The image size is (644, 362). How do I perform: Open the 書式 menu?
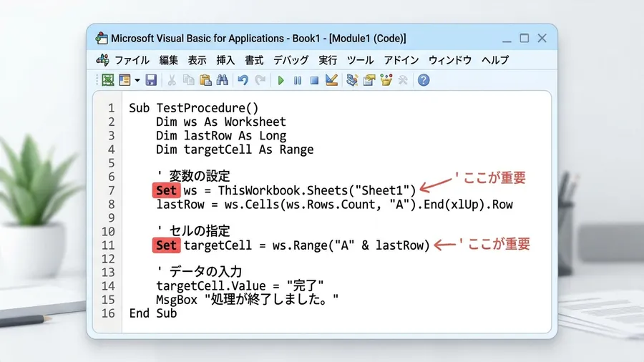254,60
